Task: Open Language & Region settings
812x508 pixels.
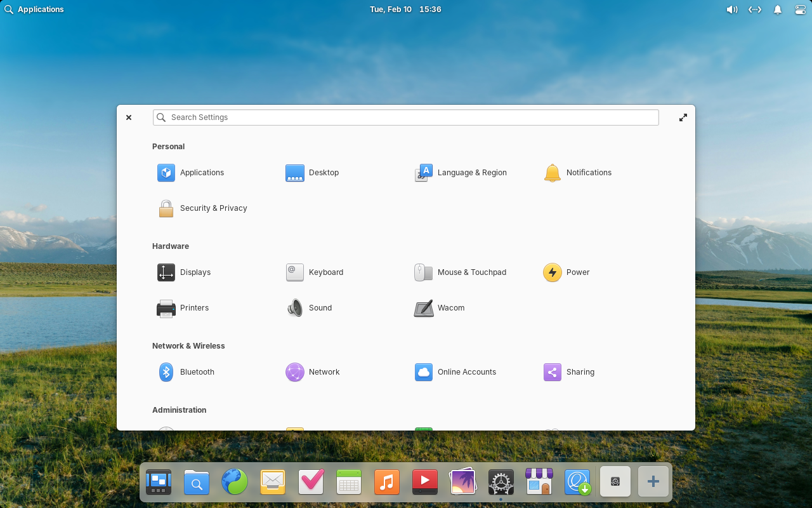Action: (x=424, y=173)
